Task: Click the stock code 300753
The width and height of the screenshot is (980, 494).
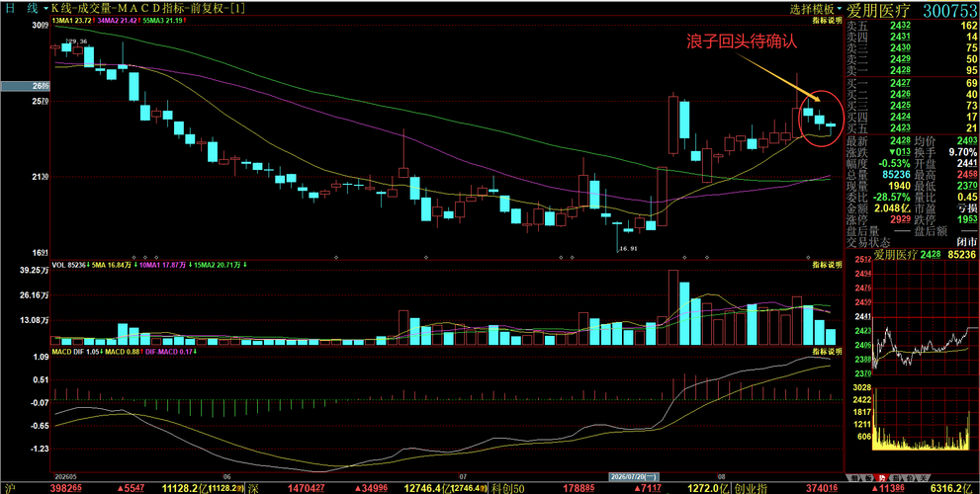Action: (x=949, y=9)
